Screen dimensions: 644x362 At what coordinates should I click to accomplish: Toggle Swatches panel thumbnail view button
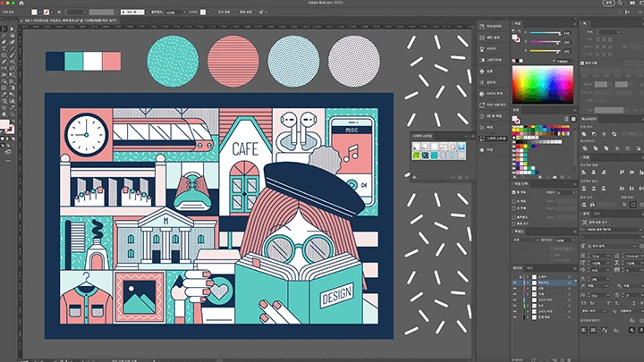click(573, 119)
